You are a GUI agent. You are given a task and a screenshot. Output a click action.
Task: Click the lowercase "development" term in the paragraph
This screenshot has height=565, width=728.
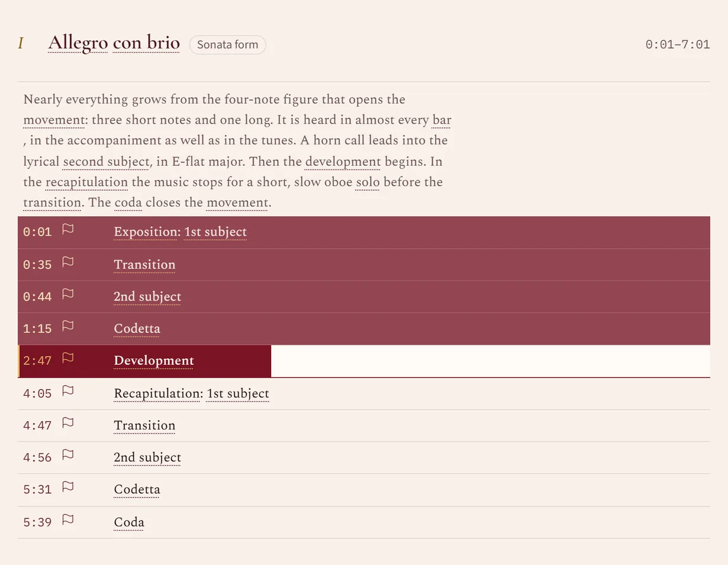point(343,161)
